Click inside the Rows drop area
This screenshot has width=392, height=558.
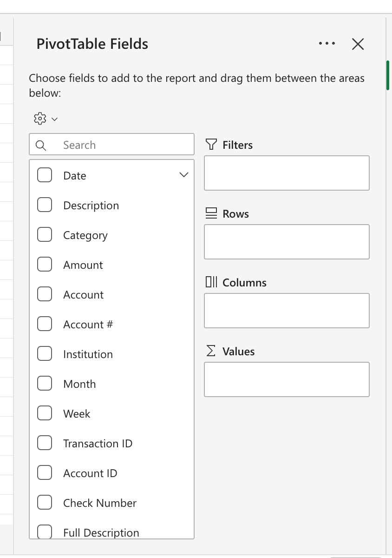(x=287, y=242)
